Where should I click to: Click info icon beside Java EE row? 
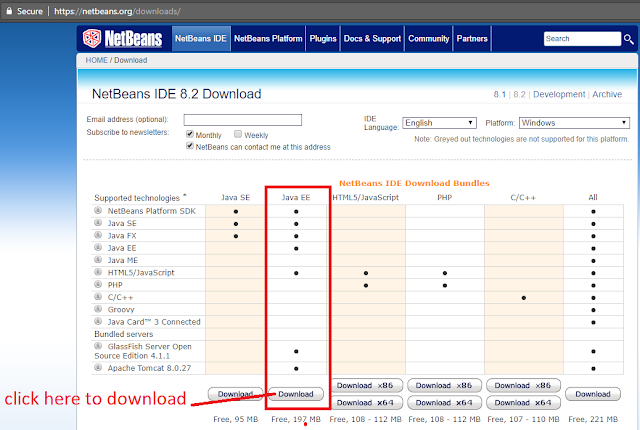point(98,247)
